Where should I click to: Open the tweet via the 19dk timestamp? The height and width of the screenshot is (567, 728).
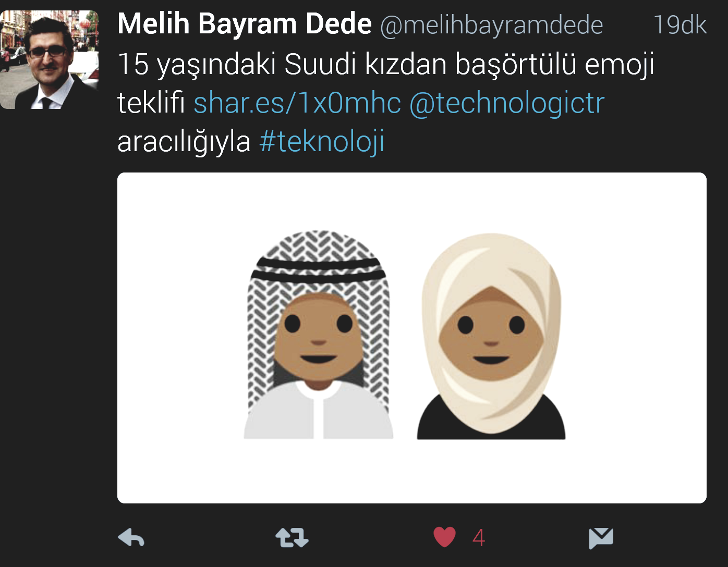tap(680, 24)
